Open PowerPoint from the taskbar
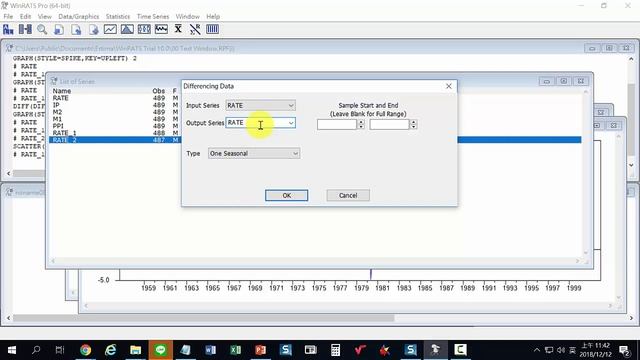 coord(260,350)
